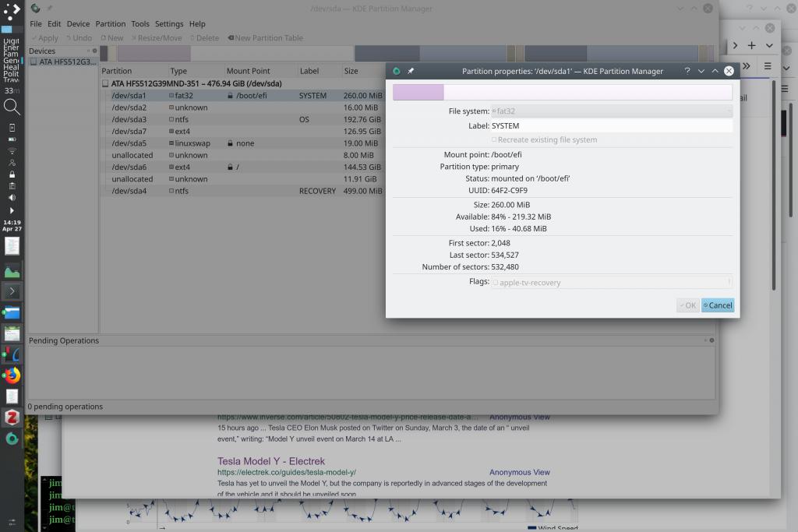Toggle the apple-tv-recovery flag checkbox
The width and height of the screenshot is (798, 532).
pyautogui.click(x=496, y=283)
